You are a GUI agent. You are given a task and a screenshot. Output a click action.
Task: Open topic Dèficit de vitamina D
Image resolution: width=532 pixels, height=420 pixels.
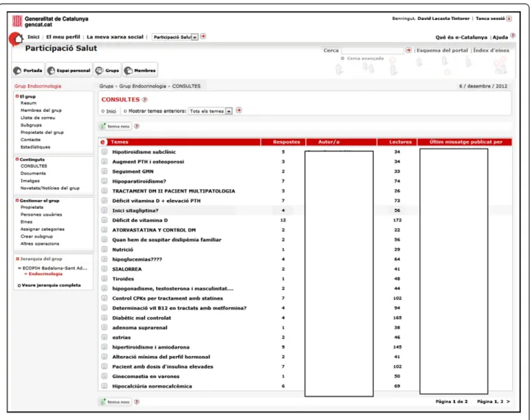[140, 220]
